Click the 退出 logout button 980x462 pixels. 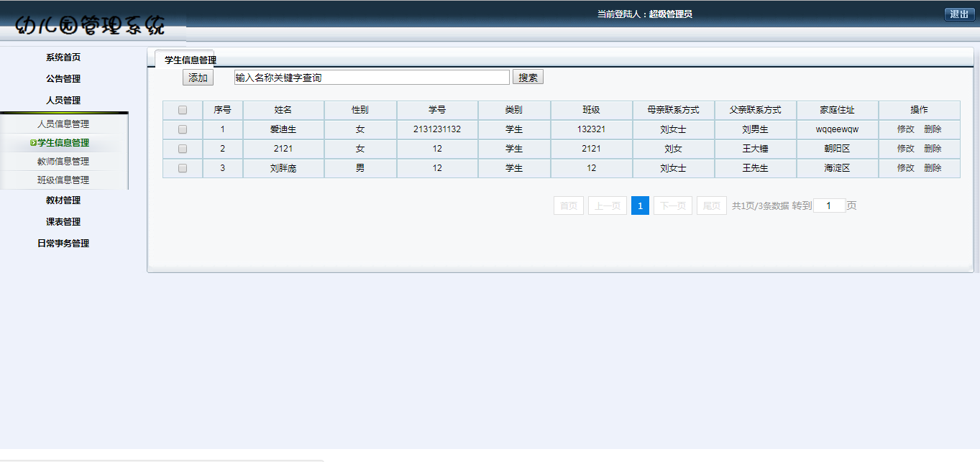click(x=959, y=14)
